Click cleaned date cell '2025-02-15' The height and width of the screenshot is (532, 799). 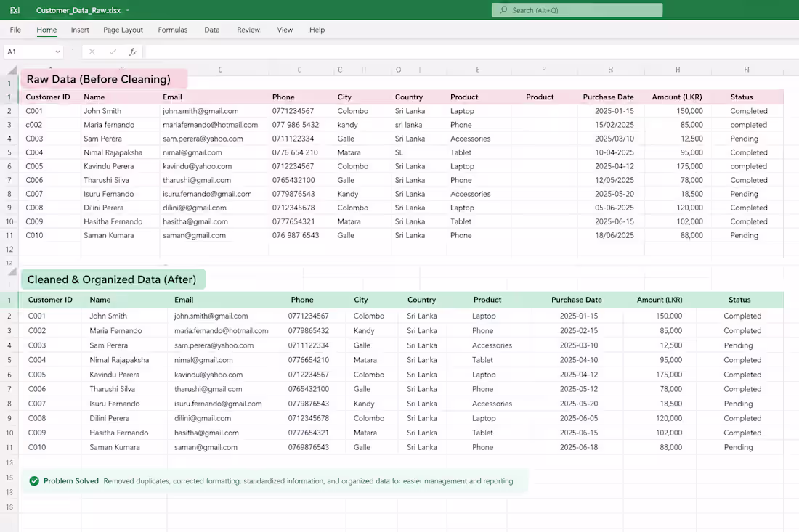pos(579,330)
